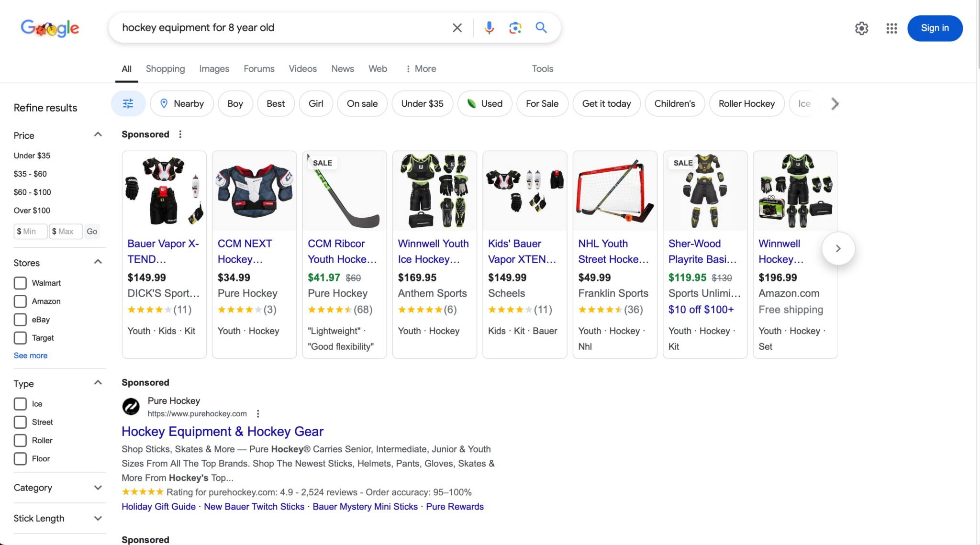Click the Sign in button
The height and width of the screenshot is (545, 980).
[934, 28]
